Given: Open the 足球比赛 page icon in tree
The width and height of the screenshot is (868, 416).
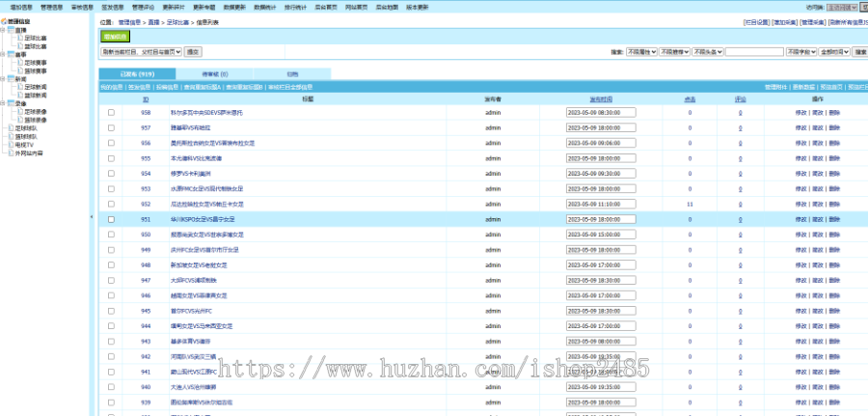Looking at the screenshot, I should [20, 39].
